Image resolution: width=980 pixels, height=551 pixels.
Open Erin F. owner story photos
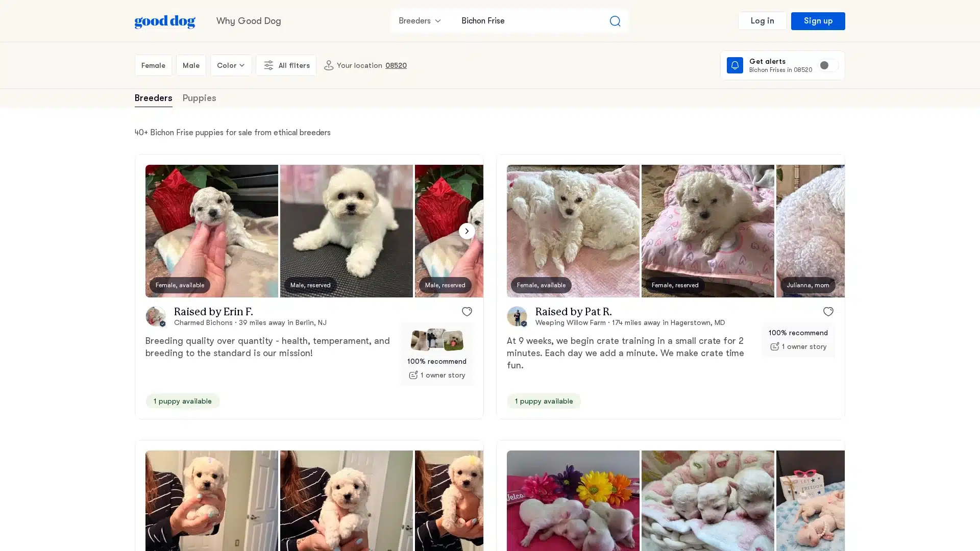pyautogui.click(x=437, y=340)
